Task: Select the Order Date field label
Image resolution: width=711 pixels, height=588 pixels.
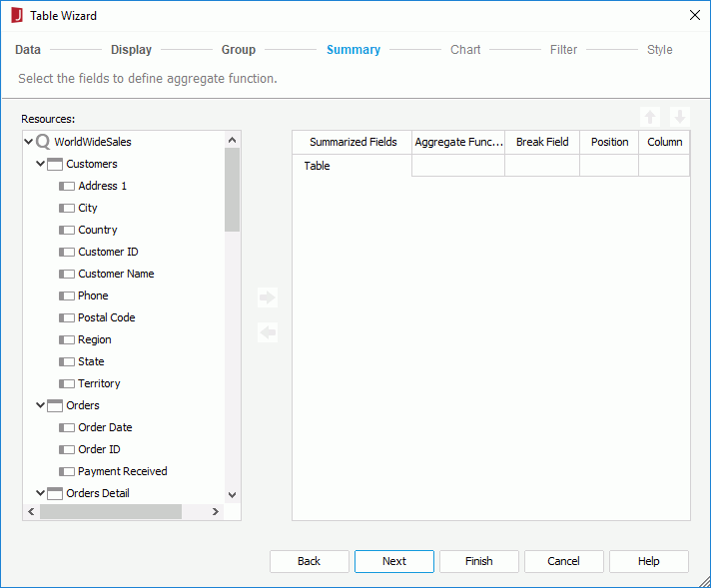Action: coord(105,427)
